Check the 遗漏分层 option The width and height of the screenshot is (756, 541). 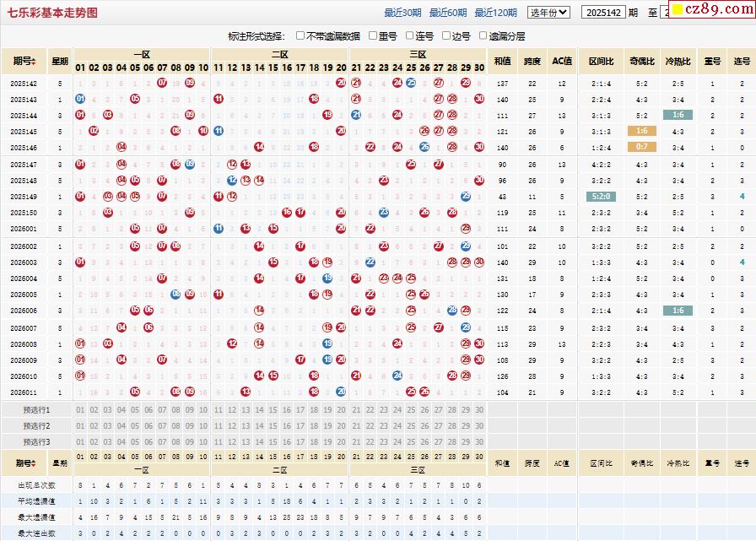(x=483, y=36)
